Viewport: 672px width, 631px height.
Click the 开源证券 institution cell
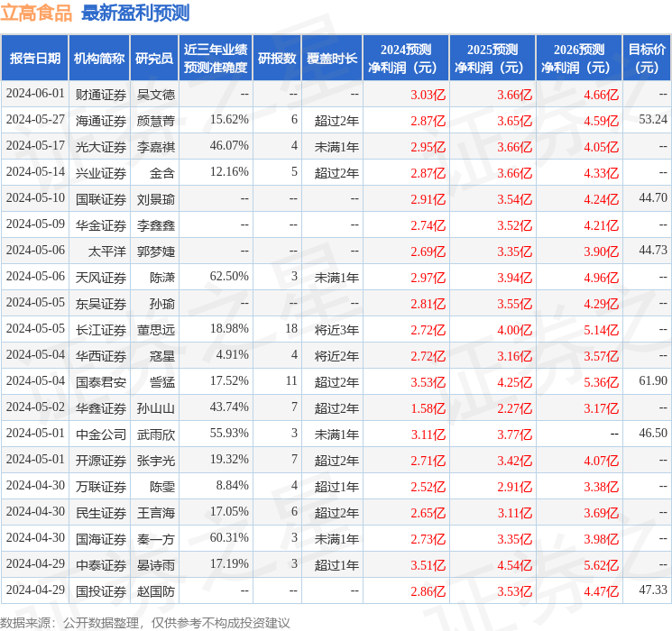(x=101, y=461)
